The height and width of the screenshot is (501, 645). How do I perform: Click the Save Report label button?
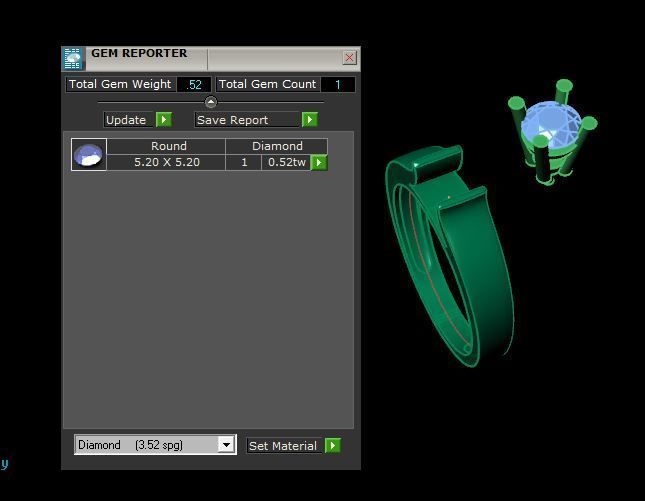click(247, 120)
